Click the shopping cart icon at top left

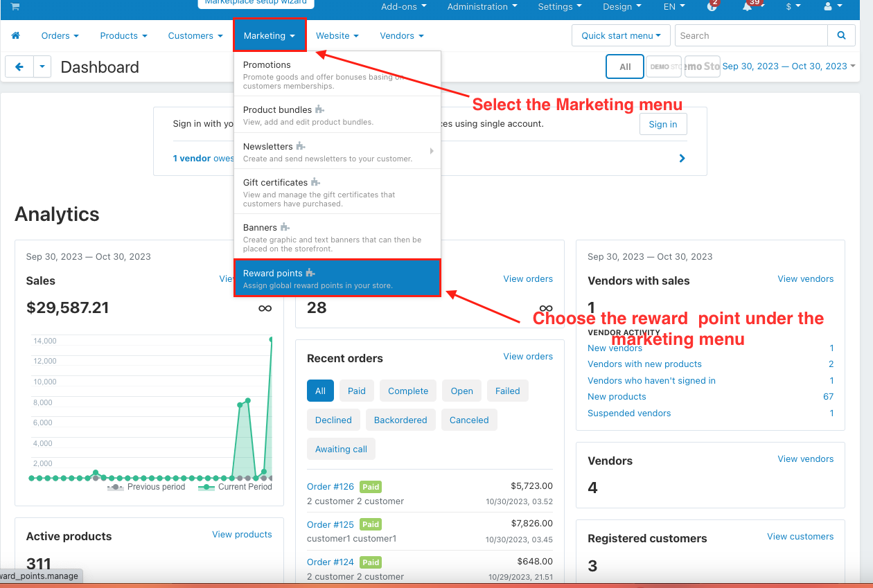coord(15,6)
